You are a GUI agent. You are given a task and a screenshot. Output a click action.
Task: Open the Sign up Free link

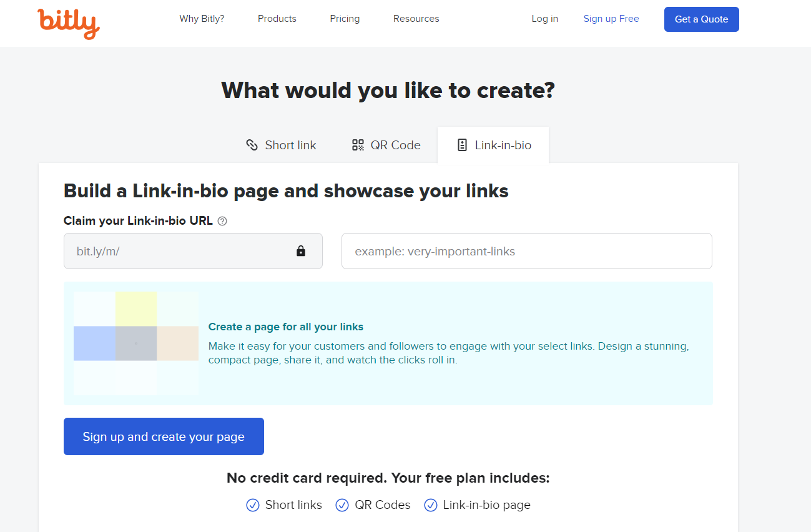click(x=611, y=19)
